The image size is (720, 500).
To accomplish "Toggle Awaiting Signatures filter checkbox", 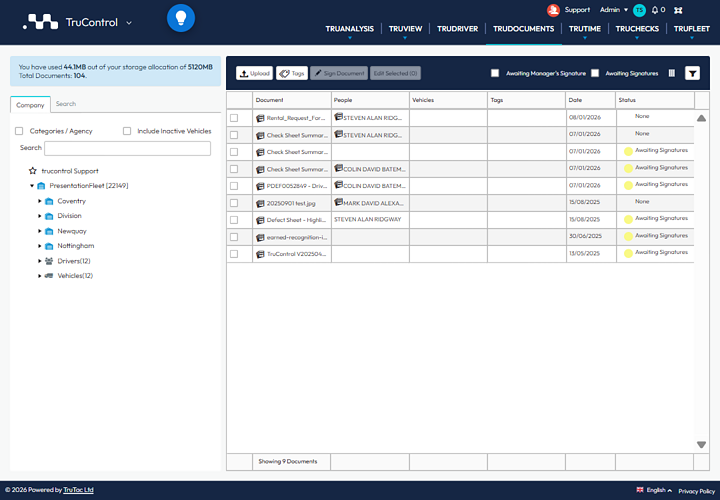I will tap(595, 73).
